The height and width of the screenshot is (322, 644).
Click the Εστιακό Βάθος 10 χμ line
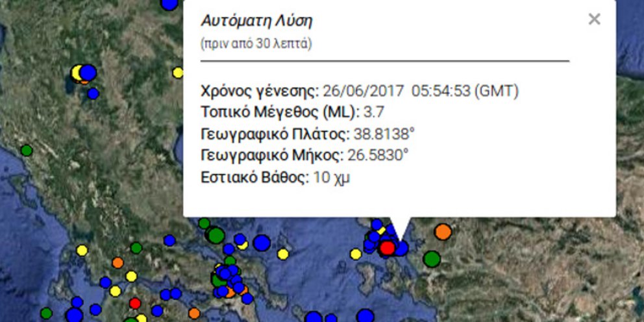[x=276, y=177]
